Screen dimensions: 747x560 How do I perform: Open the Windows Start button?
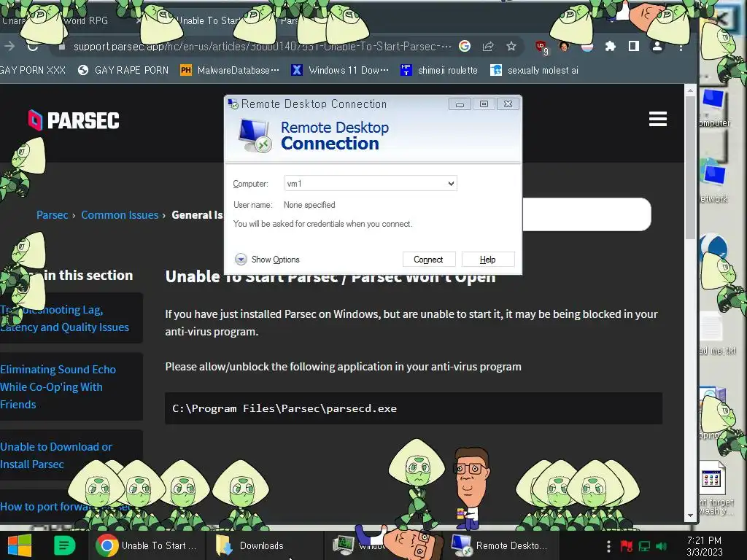click(20, 545)
